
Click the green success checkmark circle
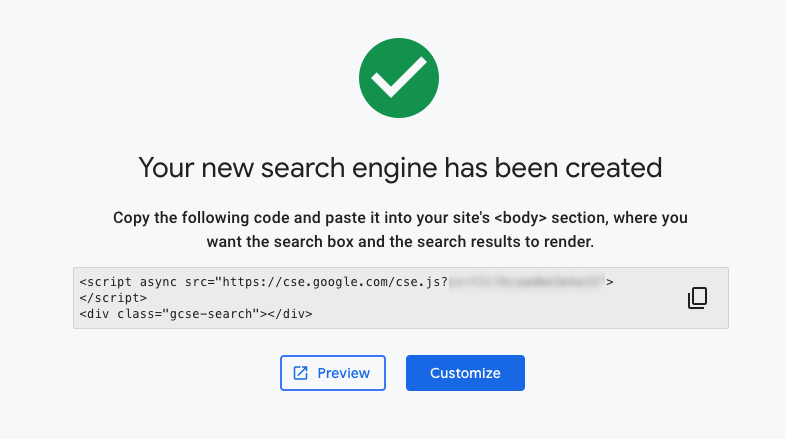pyautogui.click(x=399, y=78)
